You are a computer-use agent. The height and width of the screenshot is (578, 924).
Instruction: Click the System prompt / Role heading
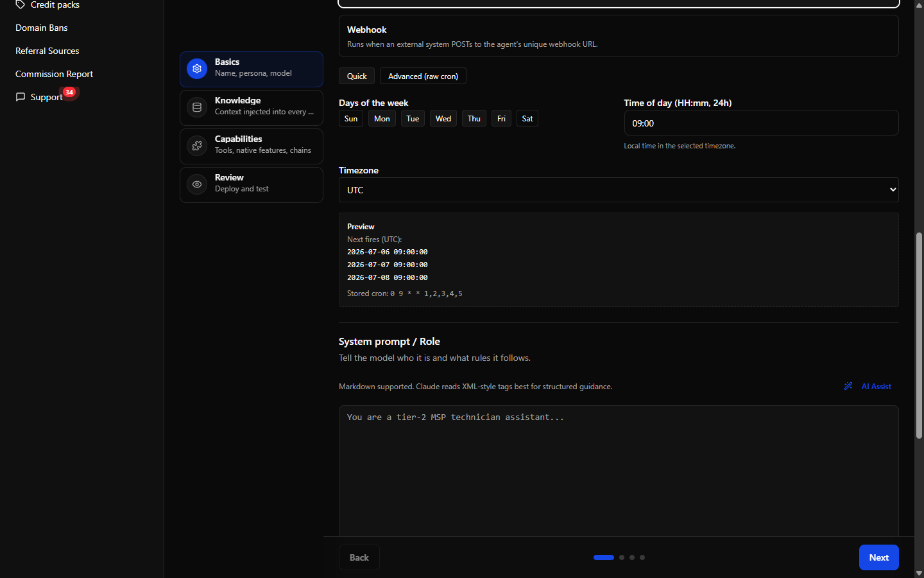(389, 342)
